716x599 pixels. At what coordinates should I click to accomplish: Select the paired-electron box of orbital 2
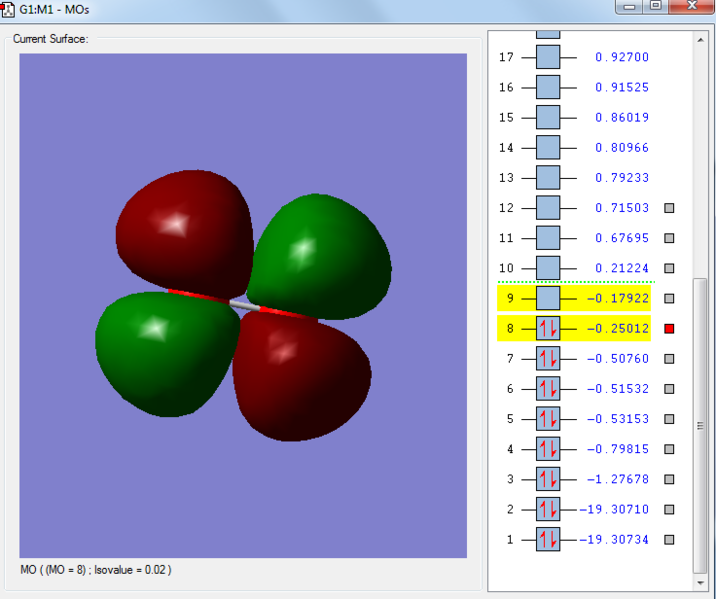(x=548, y=509)
